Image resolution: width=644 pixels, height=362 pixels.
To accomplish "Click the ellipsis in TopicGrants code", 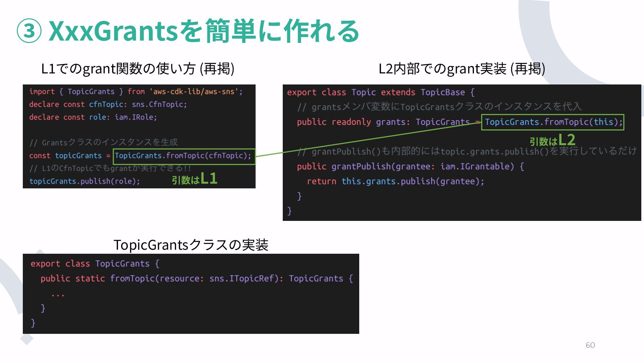I will (x=58, y=295).
